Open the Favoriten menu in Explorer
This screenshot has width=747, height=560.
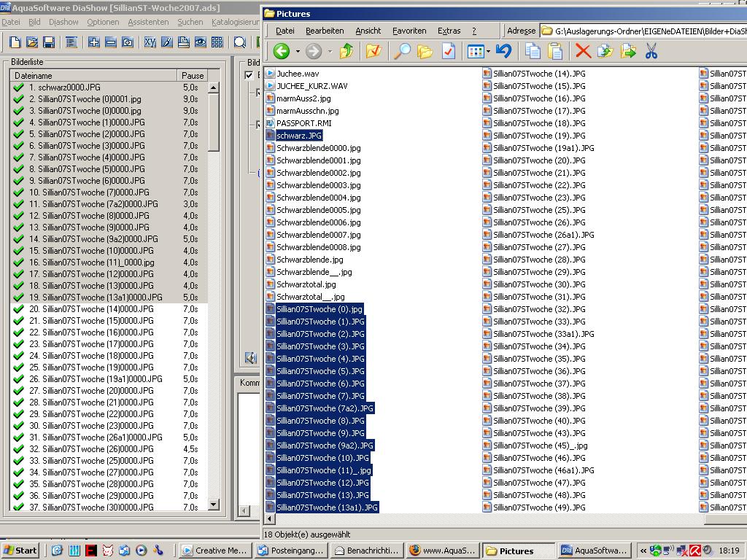click(409, 31)
